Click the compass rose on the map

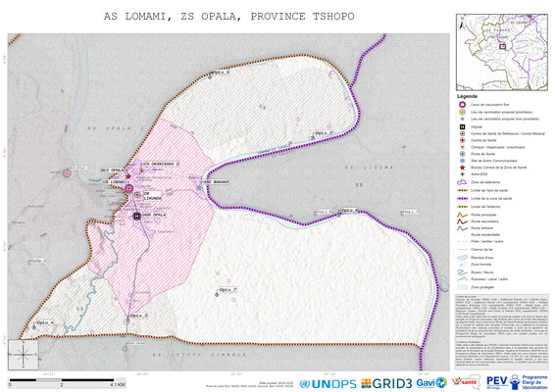pyautogui.click(x=23, y=355)
